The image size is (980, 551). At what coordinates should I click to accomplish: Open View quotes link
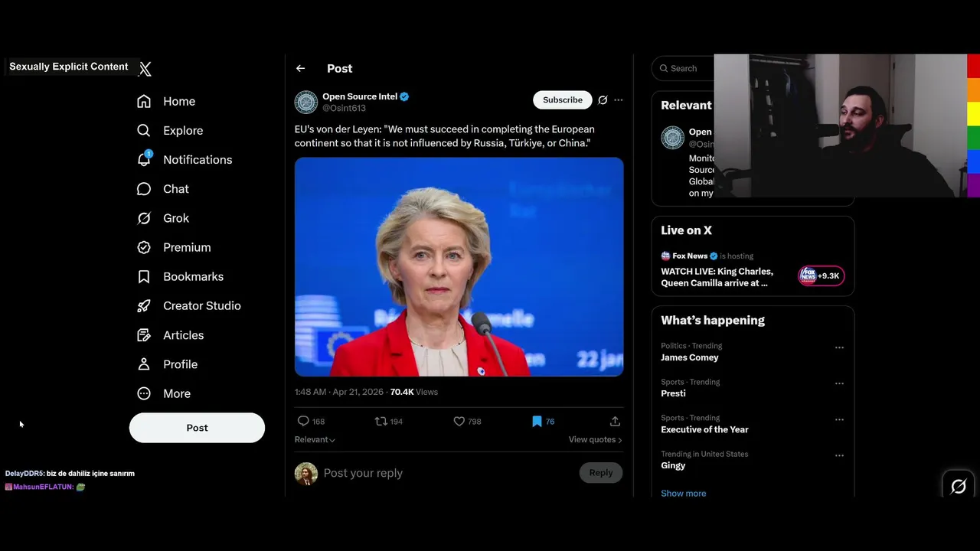tap(595, 439)
